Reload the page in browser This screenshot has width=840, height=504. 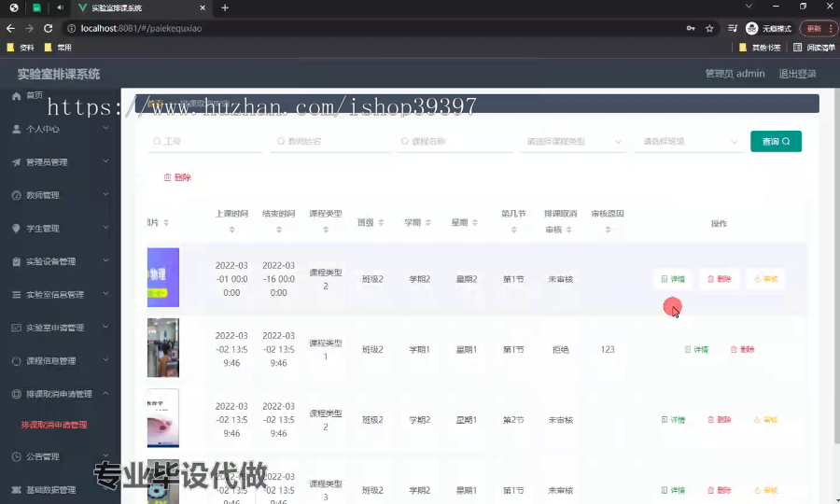49,28
